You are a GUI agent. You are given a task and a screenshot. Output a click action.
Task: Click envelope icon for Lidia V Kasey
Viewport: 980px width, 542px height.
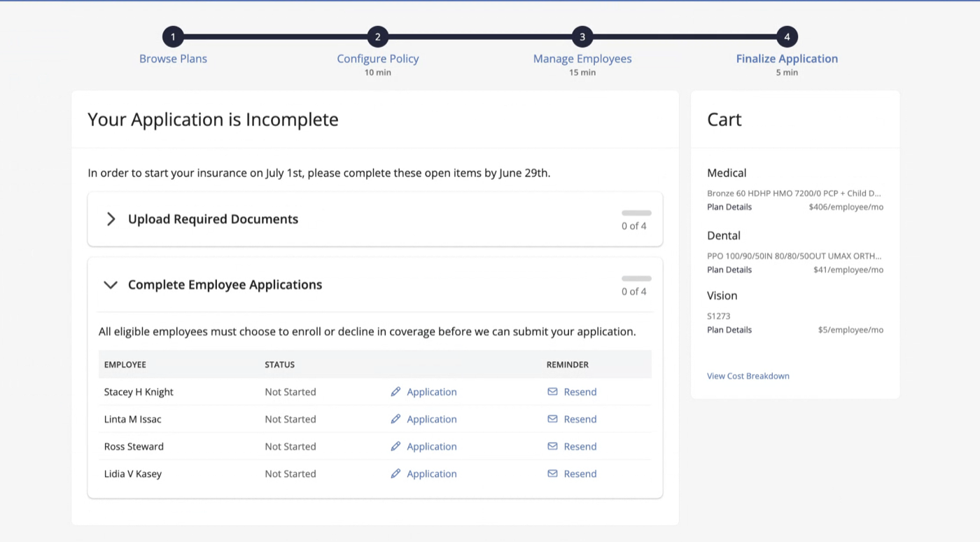pyautogui.click(x=552, y=473)
